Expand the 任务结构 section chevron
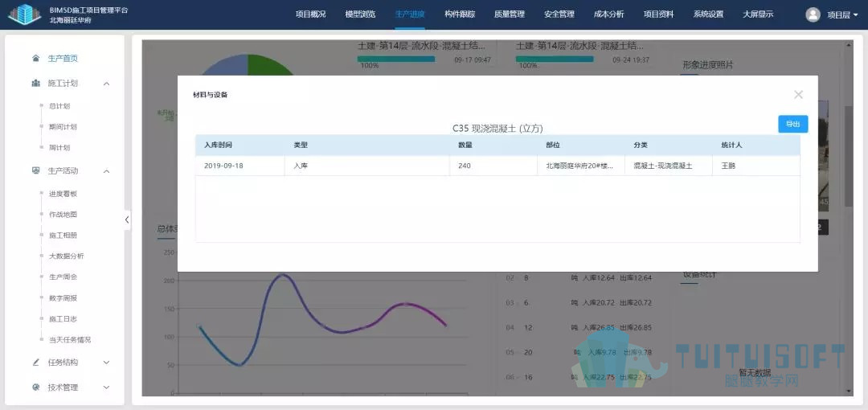This screenshot has width=868, height=410. (x=107, y=363)
